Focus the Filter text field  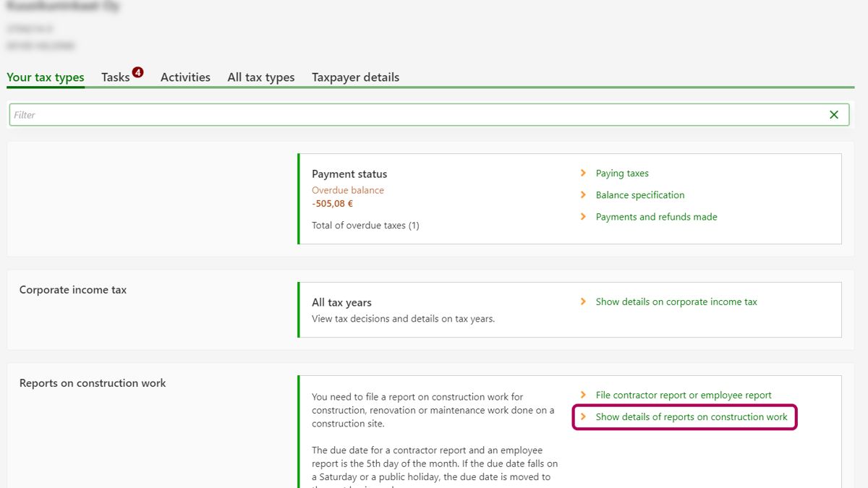coord(412,115)
